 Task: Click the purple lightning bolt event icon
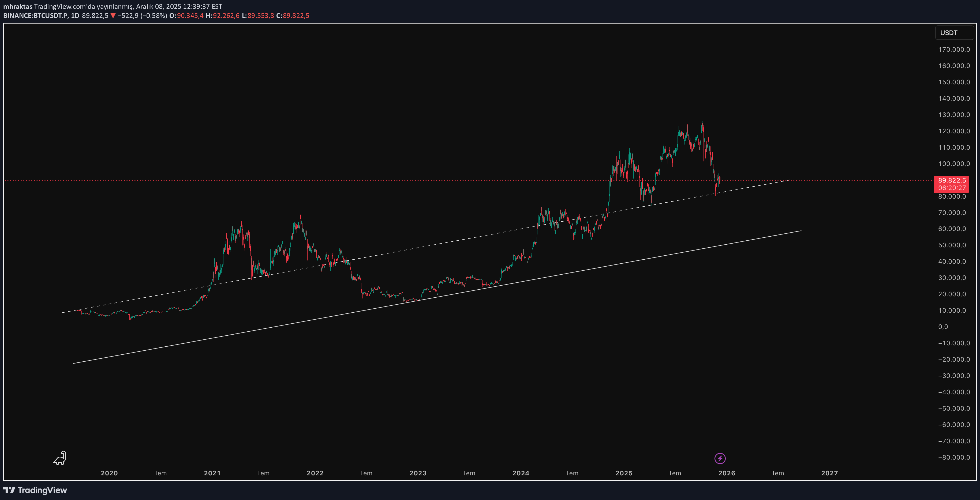coord(720,458)
